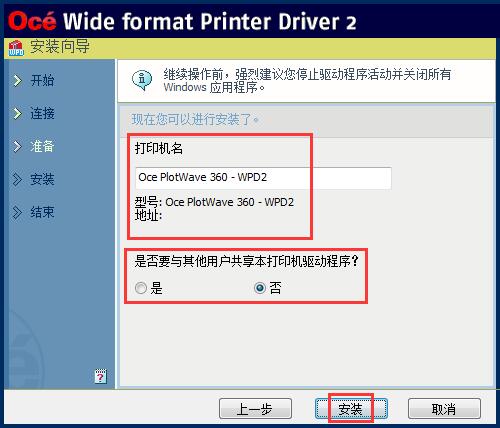Click the info speech-bubble icon
This screenshot has width=500, height=428.
click(x=142, y=80)
